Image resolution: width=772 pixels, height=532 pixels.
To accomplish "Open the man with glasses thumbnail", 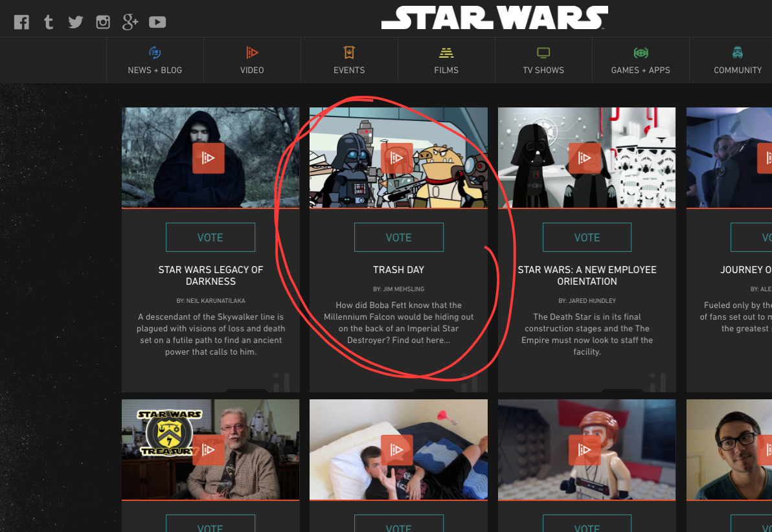I will pyautogui.click(x=729, y=450).
